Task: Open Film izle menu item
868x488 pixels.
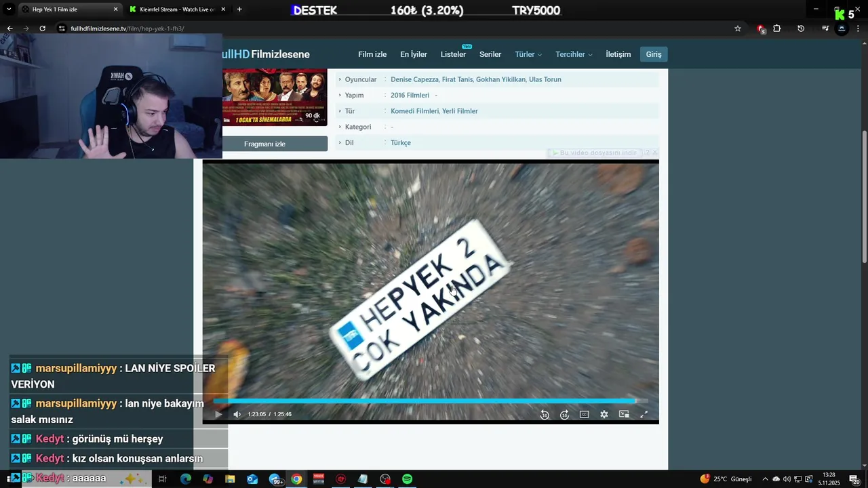Action: tap(372, 54)
